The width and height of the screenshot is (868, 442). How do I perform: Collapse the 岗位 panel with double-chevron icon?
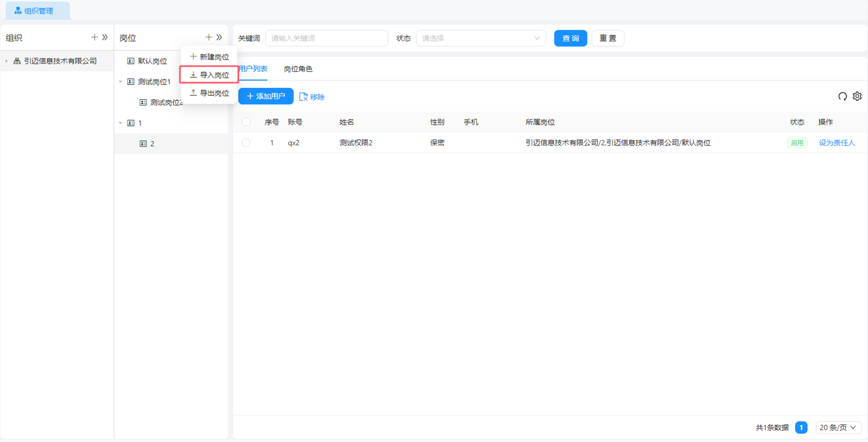pyautogui.click(x=219, y=38)
